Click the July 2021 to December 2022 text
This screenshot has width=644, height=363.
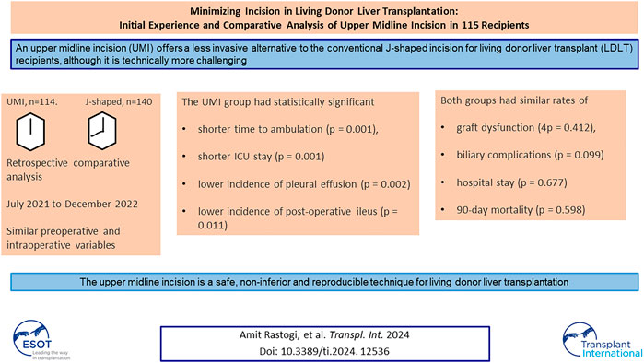72,205
